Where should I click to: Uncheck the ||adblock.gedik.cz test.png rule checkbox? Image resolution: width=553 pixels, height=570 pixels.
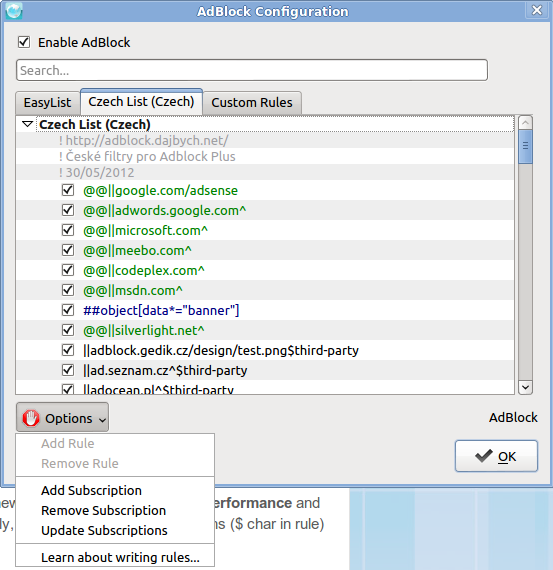[x=68, y=350]
